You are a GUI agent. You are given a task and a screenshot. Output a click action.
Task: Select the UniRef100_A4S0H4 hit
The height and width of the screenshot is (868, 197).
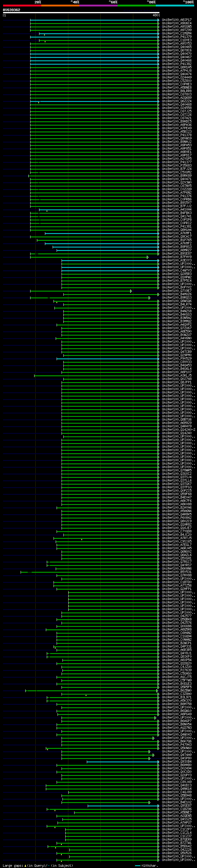coord(177,210)
